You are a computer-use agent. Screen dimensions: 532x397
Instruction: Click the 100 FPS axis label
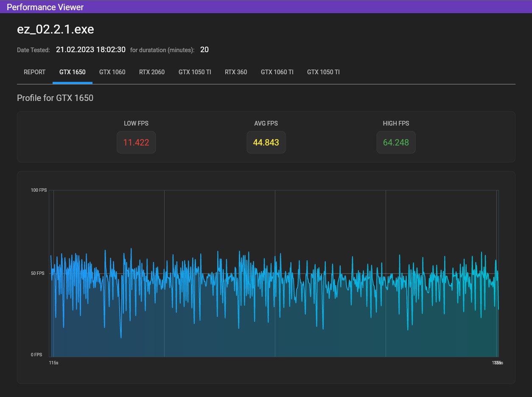click(39, 190)
